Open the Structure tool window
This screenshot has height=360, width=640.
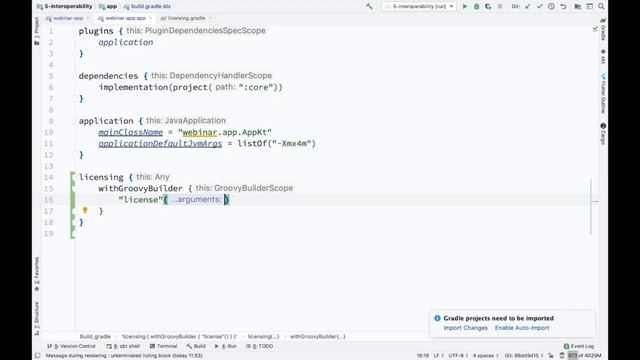(37, 318)
